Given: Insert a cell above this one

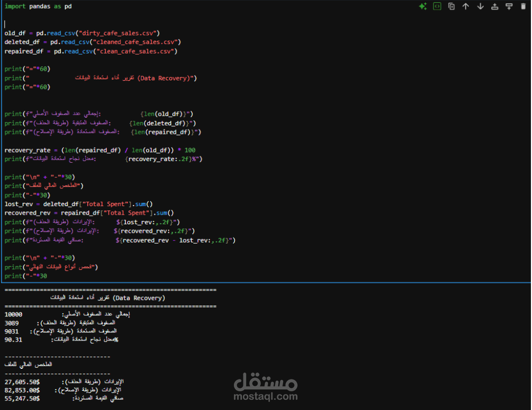Looking at the screenshot, I should 495,6.
